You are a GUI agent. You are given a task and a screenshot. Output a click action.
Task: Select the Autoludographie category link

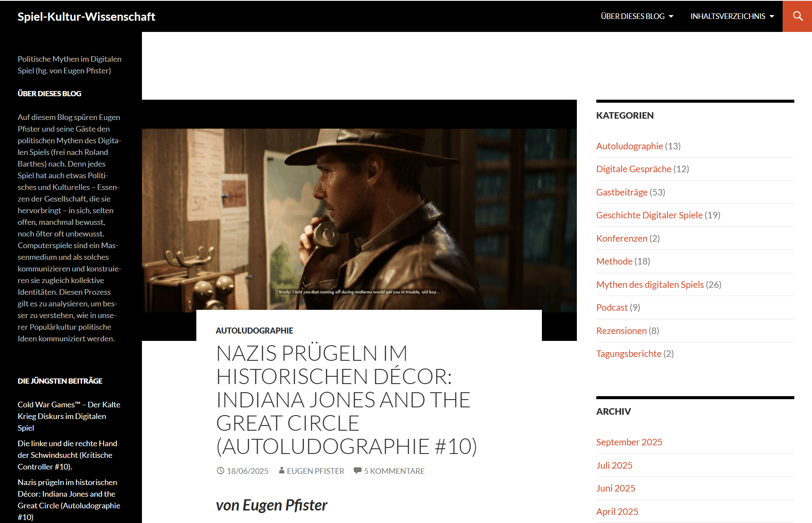[629, 146]
